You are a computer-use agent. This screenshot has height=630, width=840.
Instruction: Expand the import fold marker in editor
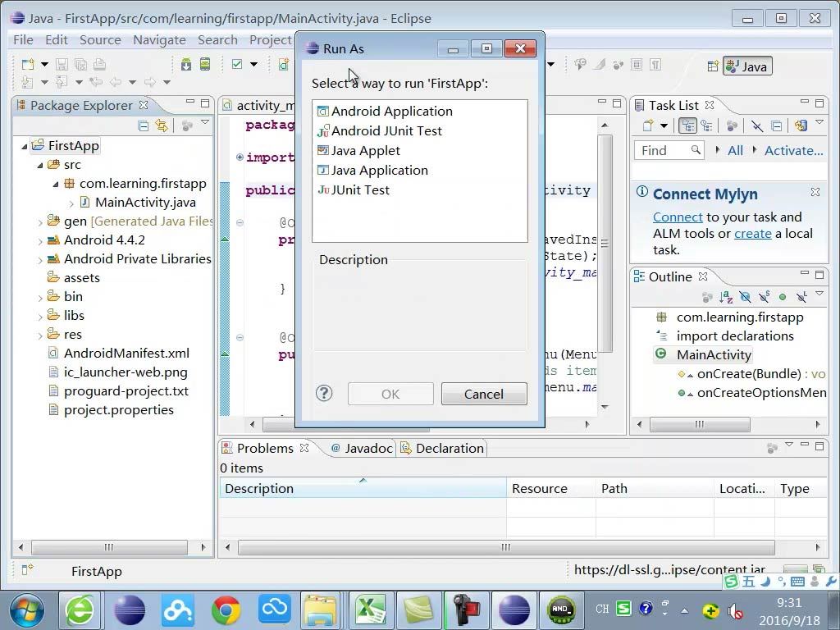coord(240,157)
